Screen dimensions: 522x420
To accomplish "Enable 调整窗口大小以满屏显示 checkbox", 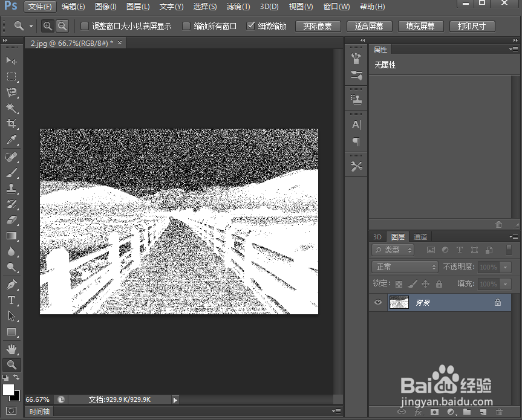I will pyautogui.click(x=85, y=26).
